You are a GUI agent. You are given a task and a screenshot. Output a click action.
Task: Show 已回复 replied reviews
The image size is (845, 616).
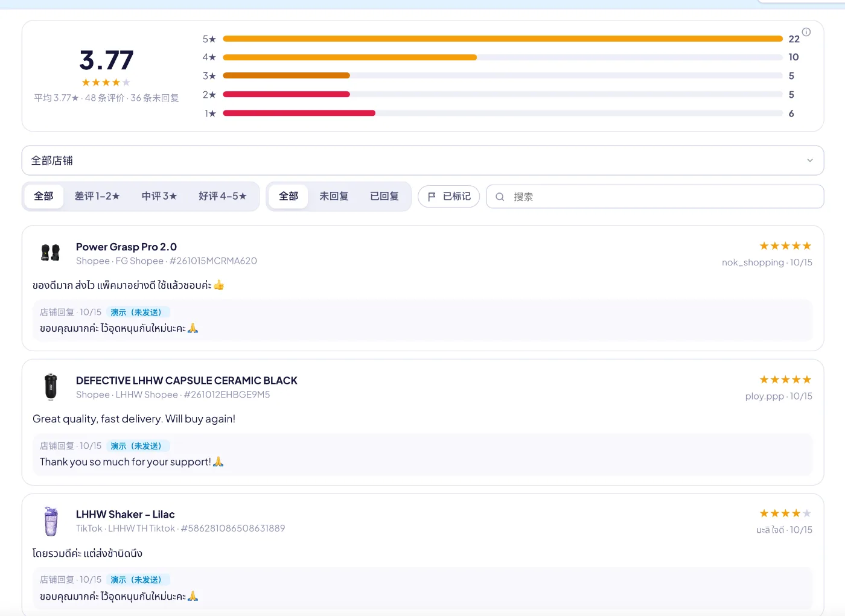[384, 196]
